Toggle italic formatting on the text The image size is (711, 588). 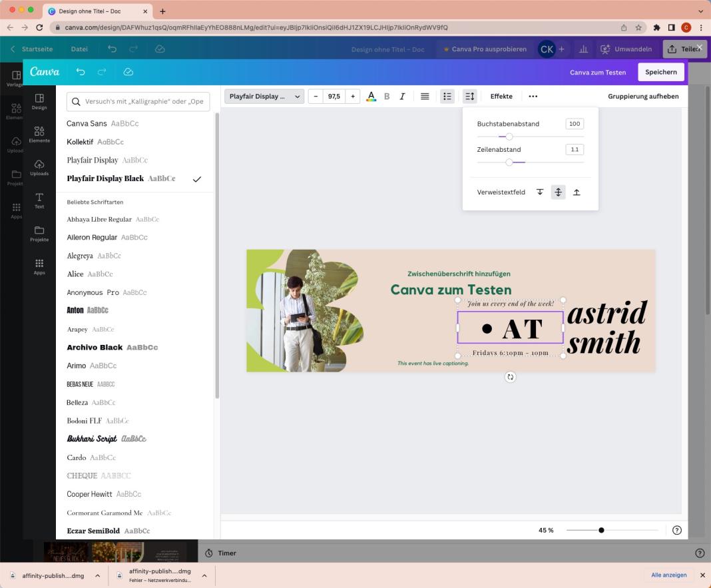click(402, 96)
